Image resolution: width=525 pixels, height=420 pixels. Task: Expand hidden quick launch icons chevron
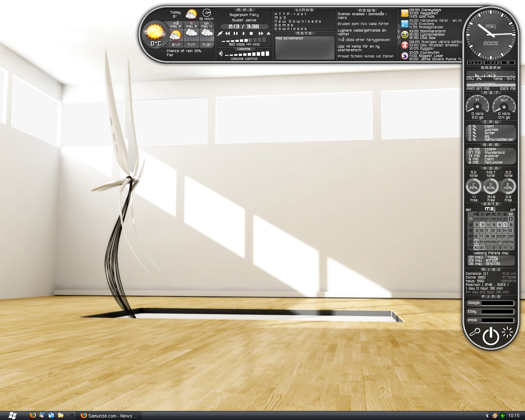[71, 415]
